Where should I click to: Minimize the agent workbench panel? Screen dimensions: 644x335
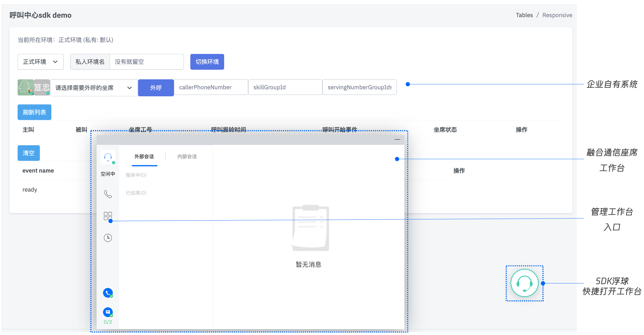pyautogui.click(x=397, y=139)
